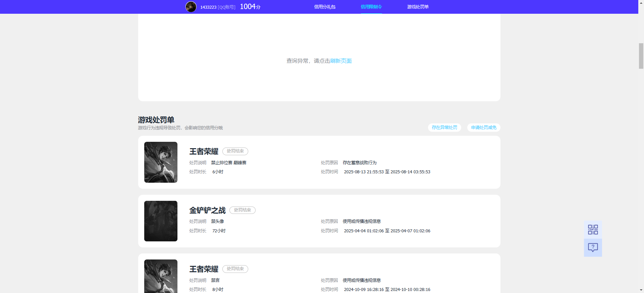Click the scrollbar down arrow
The width and height of the screenshot is (644, 293).
click(641, 290)
